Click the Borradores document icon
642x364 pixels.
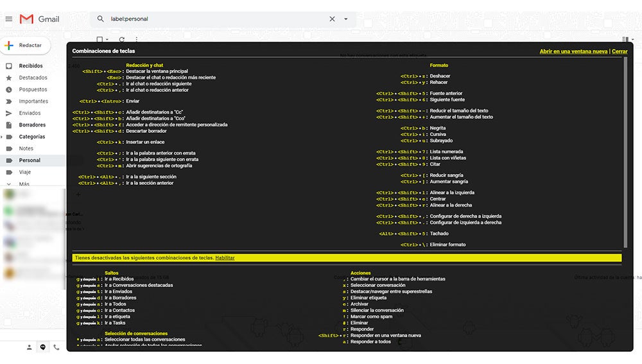9,125
